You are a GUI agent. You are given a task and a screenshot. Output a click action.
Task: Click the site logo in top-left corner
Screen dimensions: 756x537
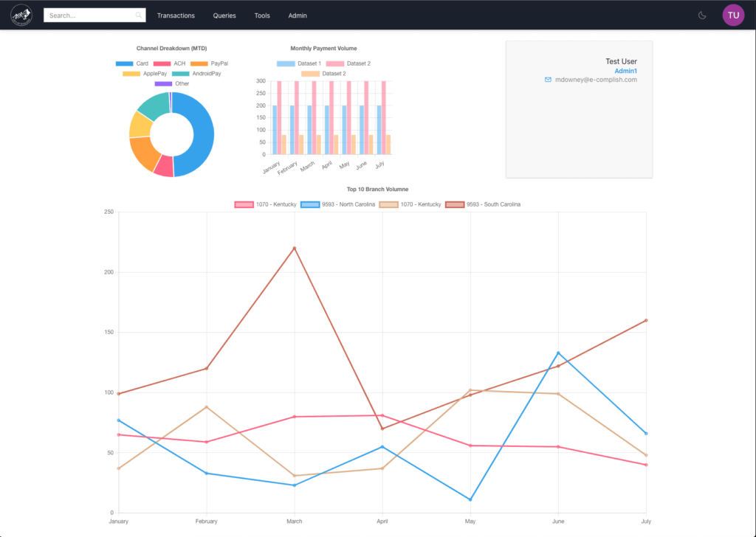(21, 15)
